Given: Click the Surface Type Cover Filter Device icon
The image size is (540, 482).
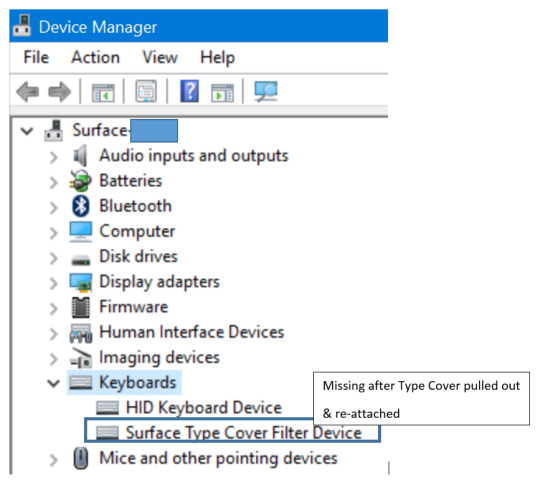Looking at the screenshot, I should click(107, 433).
